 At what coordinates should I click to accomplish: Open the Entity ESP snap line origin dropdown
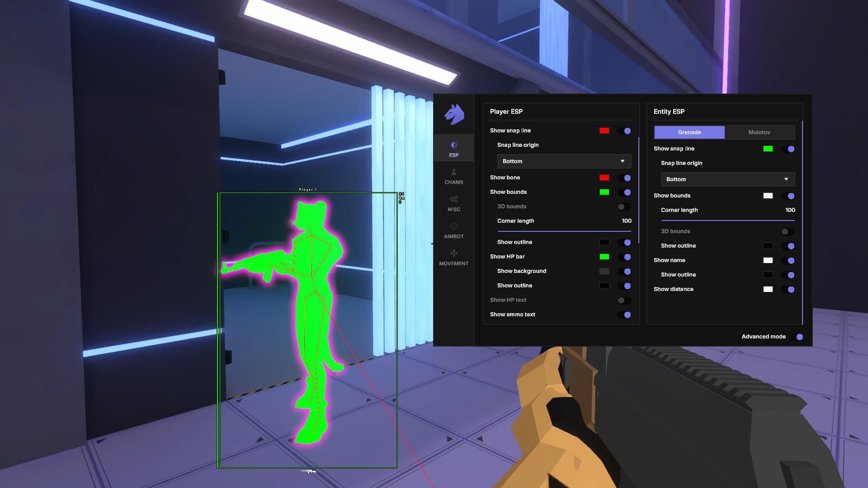click(727, 179)
